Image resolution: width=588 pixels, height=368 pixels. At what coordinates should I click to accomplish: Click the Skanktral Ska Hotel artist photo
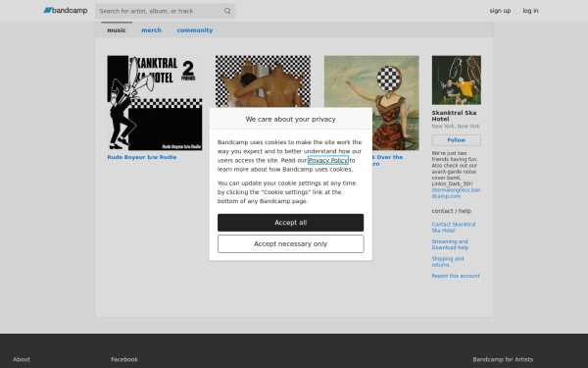point(457,80)
